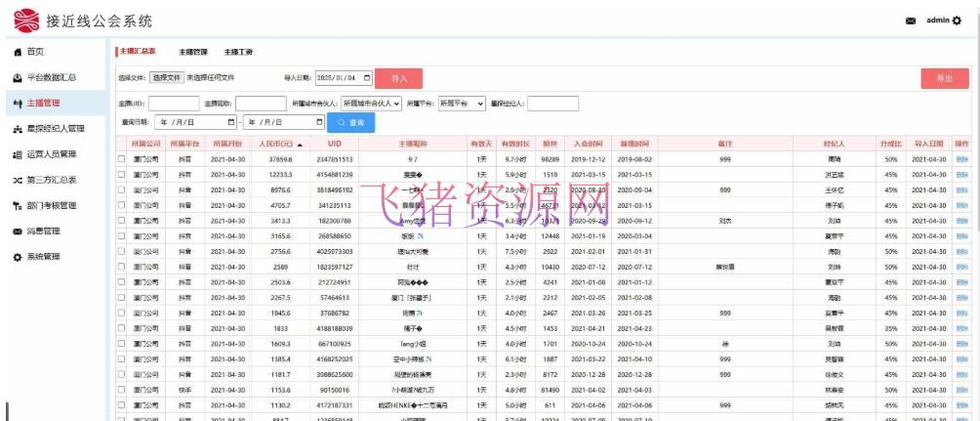This screenshot has width=980, height=421.
Task: Expand the 所属城市合伙人 dropdown
Action: point(371,104)
